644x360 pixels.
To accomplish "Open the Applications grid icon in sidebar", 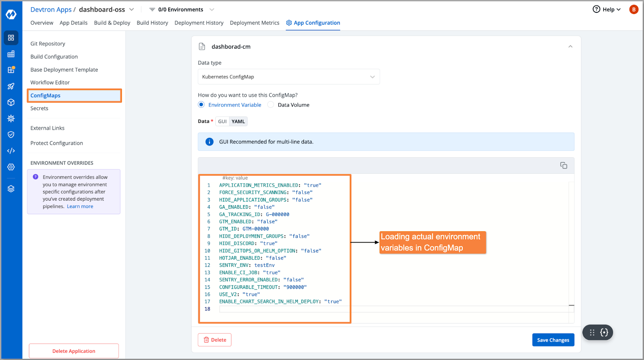I will tap(11, 38).
